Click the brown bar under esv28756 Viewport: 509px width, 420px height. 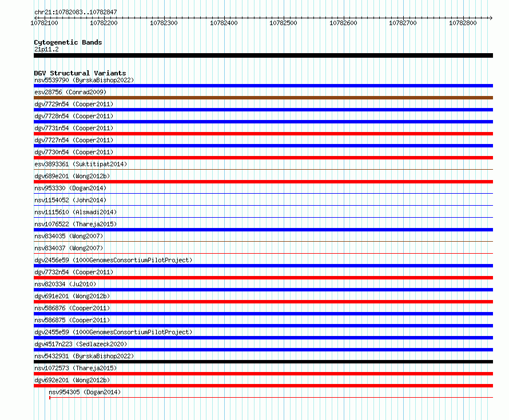click(263, 98)
